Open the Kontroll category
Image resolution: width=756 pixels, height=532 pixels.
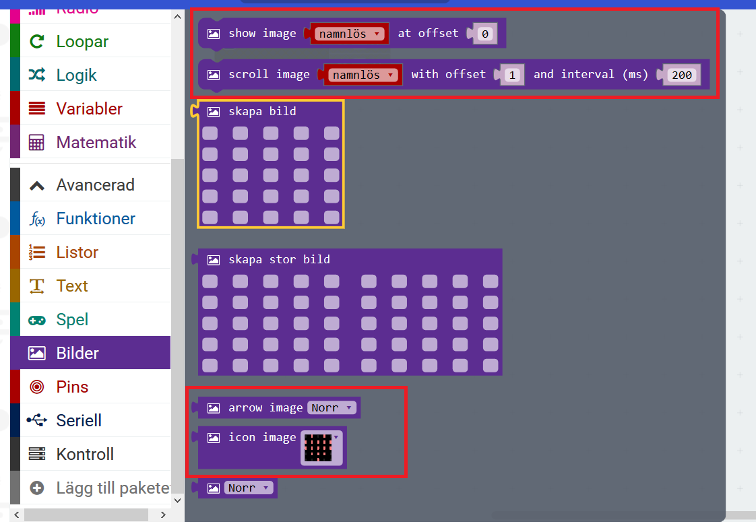coord(90,454)
